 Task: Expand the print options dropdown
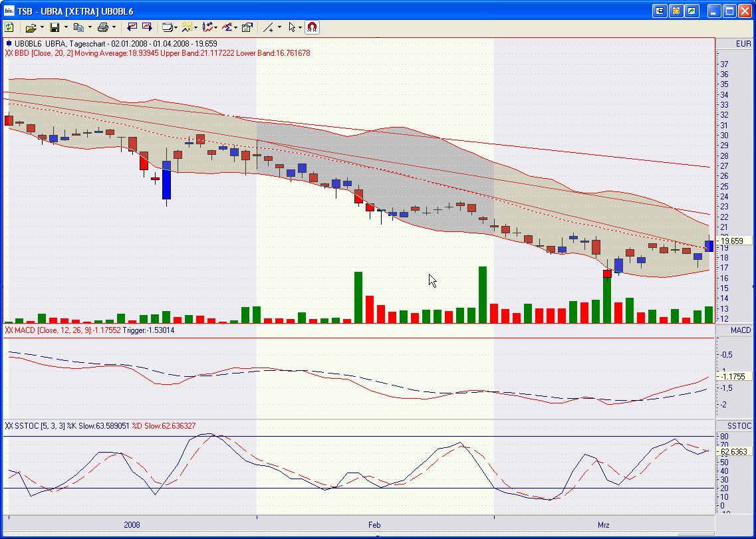(113, 27)
